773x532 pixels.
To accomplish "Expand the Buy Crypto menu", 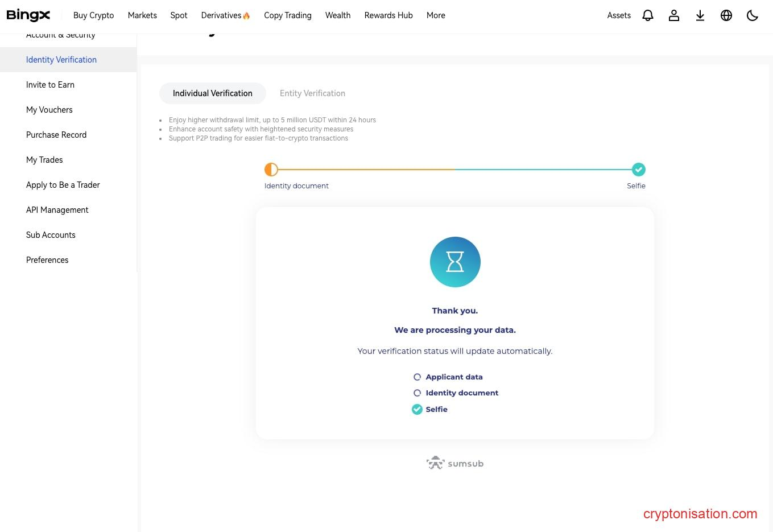I will (93, 15).
